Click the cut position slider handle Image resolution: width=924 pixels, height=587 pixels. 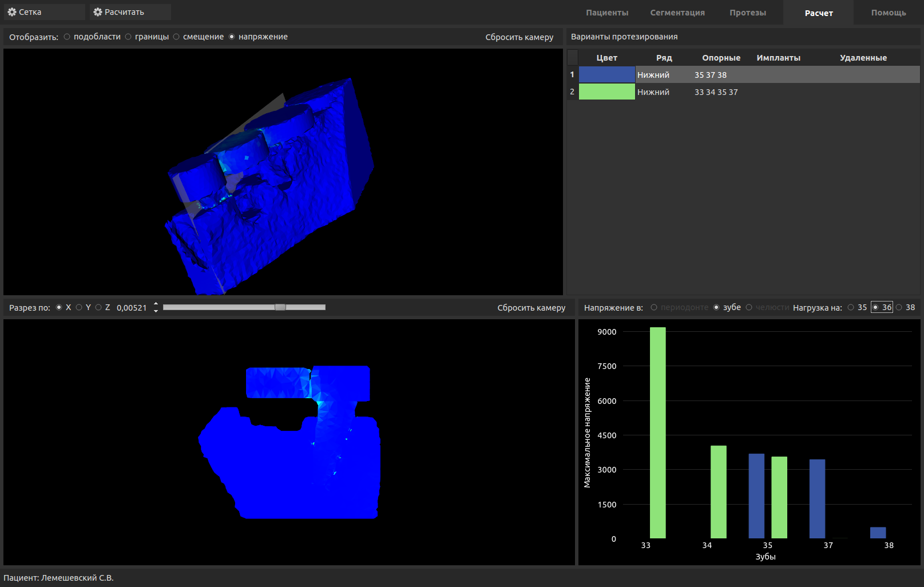[280, 307]
